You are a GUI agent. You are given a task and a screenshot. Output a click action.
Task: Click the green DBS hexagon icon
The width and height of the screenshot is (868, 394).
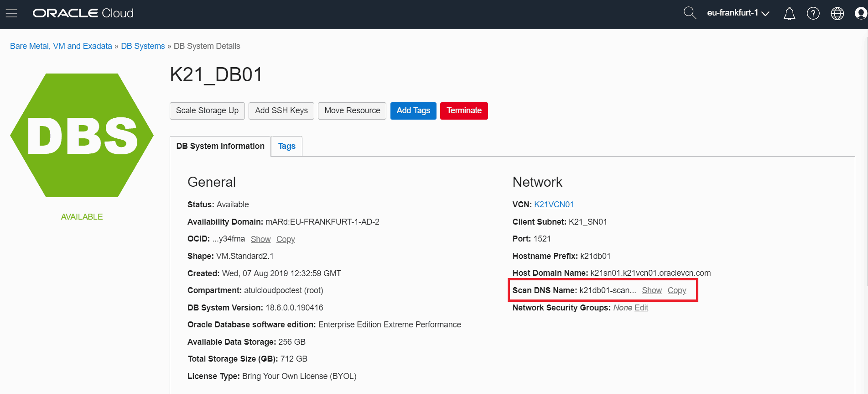click(82, 136)
